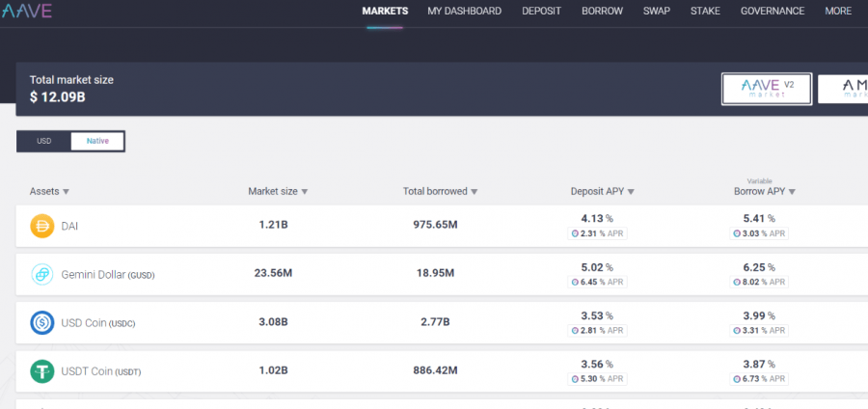Click USDC borrow APY 3.99%
This screenshot has height=409, width=868.
point(759,316)
